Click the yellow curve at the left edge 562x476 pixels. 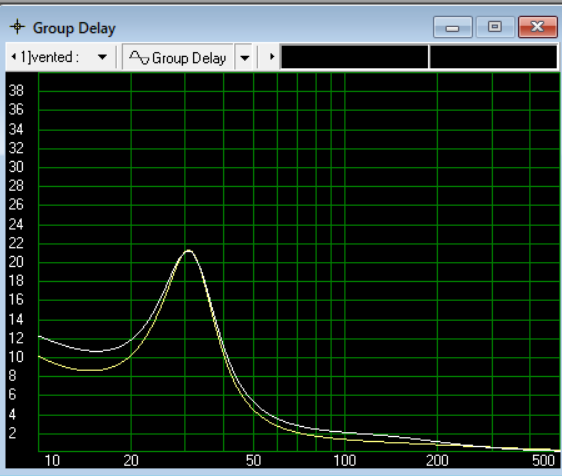click(40, 357)
